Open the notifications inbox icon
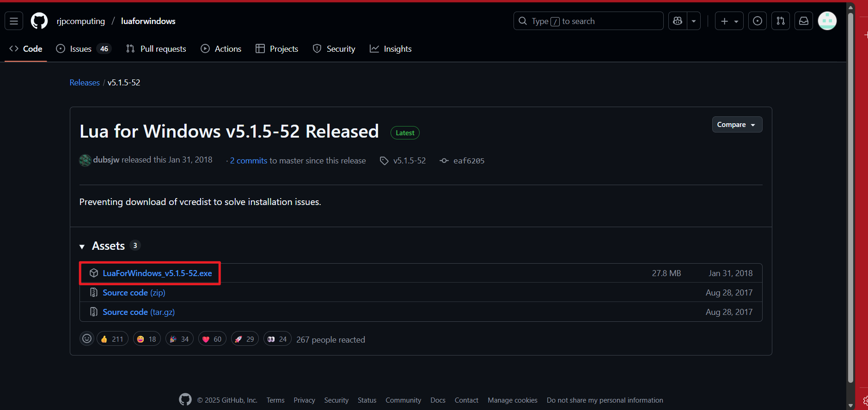The height and width of the screenshot is (410, 868). [804, 21]
